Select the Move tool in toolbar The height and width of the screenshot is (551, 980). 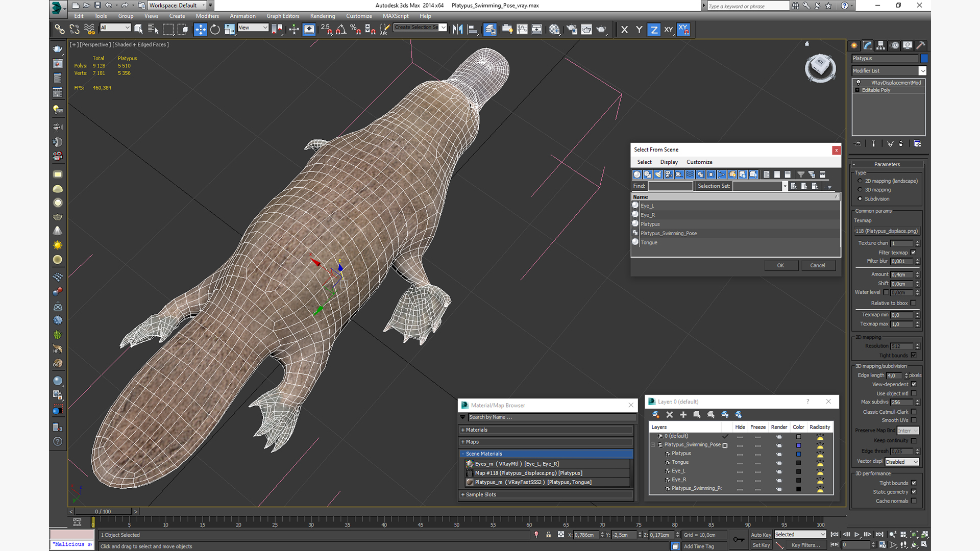tap(200, 28)
